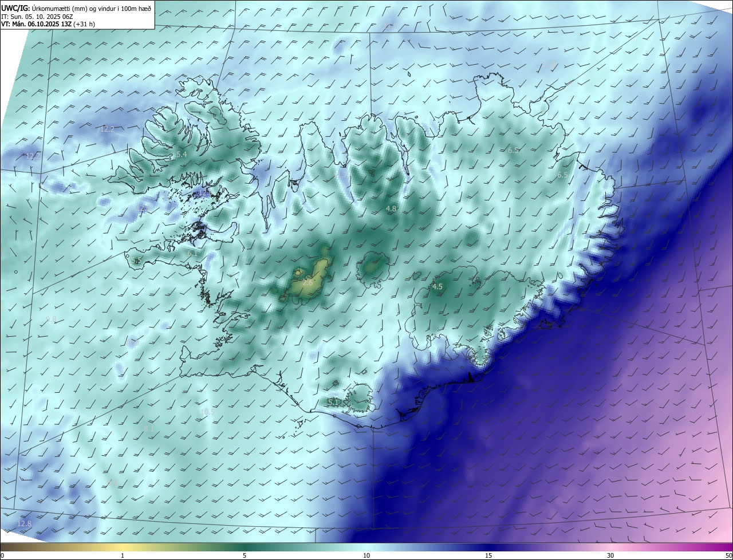This screenshot has height=560, width=733.
Task: Click the 8.1 value label over the sea
Action: pyautogui.click(x=149, y=429)
